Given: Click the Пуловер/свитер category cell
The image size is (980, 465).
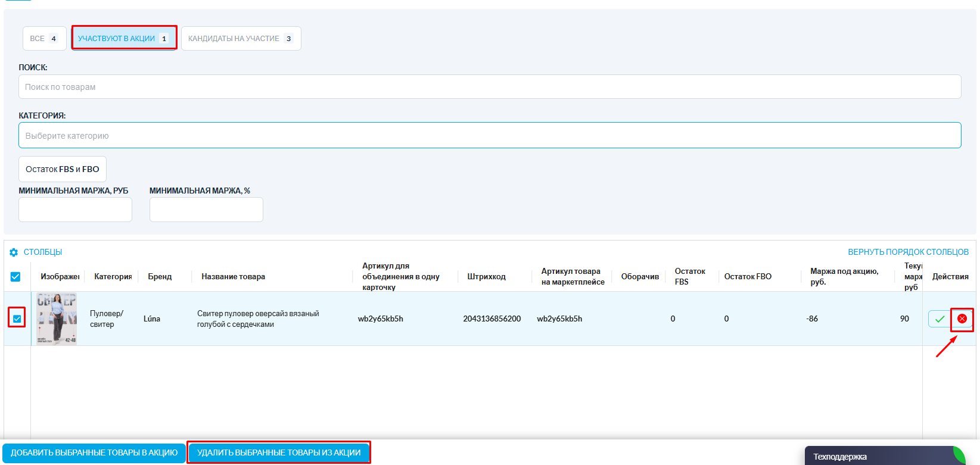Looking at the screenshot, I should click(107, 319).
